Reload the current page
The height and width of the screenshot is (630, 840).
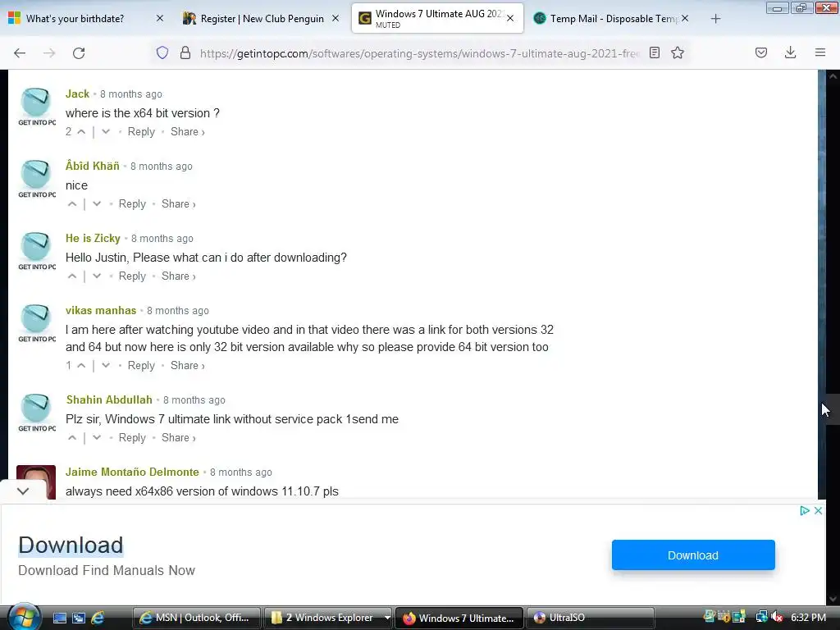tap(79, 53)
